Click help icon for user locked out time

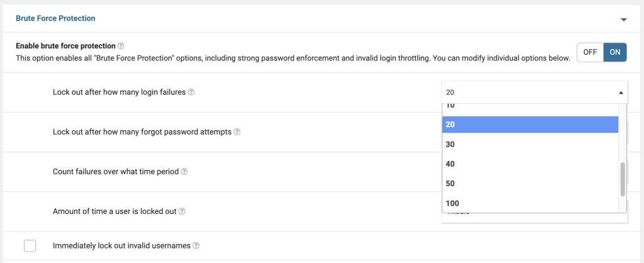point(182,211)
